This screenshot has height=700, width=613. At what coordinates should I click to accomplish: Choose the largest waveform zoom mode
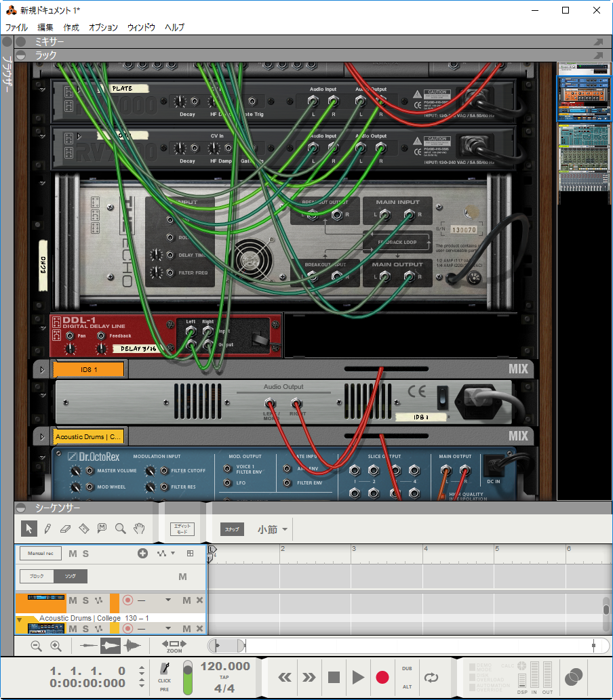pyautogui.click(x=132, y=646)
